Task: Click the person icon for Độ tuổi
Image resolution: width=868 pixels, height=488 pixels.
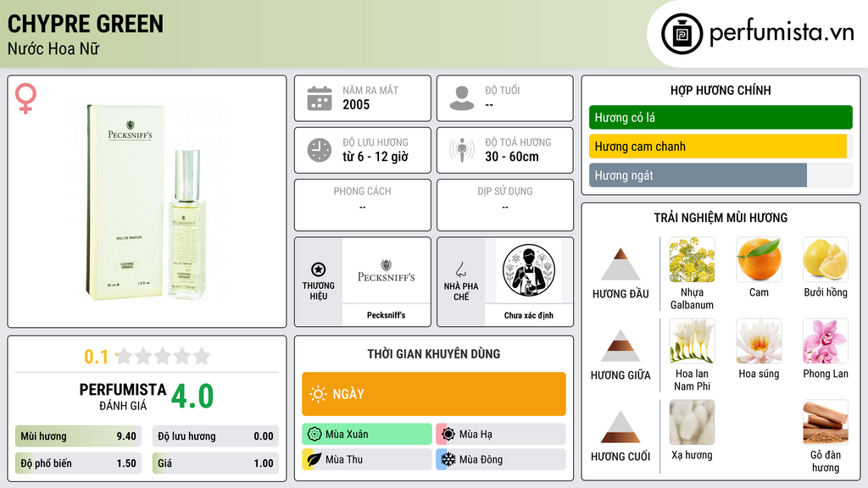Action: coord(462,98)
